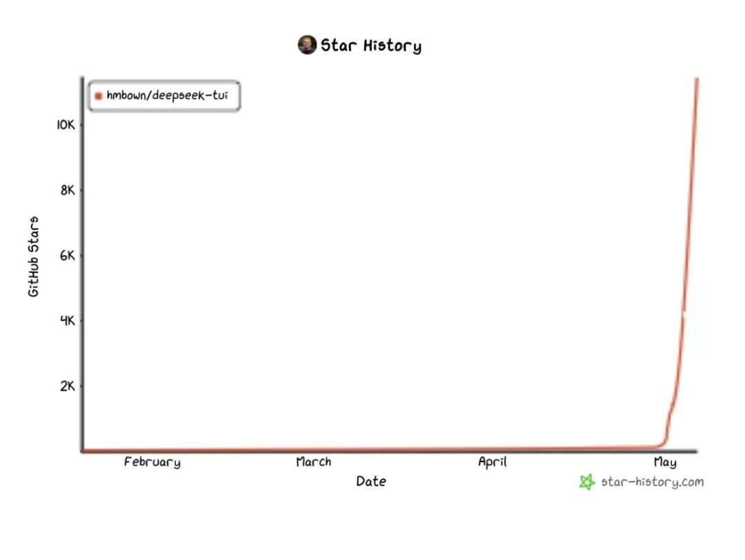The width and height of the screenshot is (745, 560).
Task: Click the 8K y-axis label
Action: (68, 190)
